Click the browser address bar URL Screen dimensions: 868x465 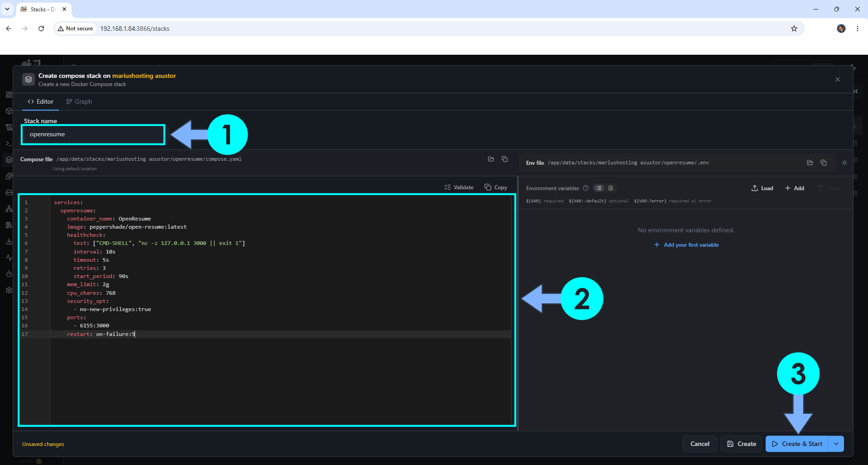[135, 29]
